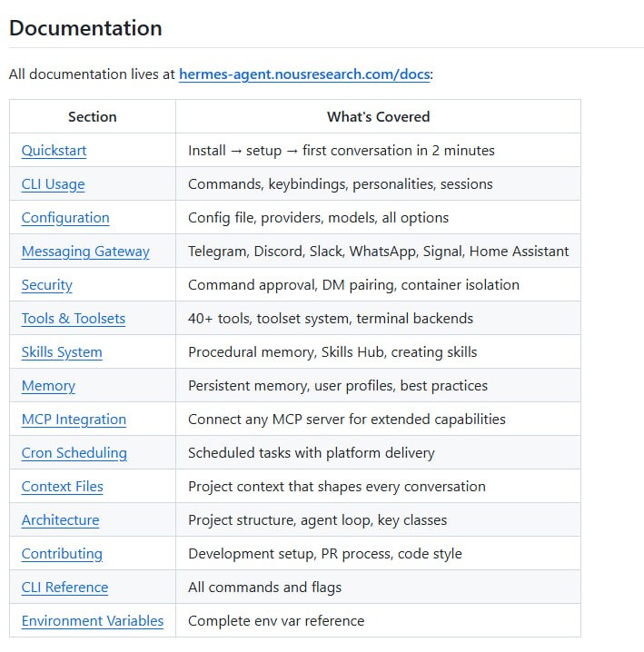644x652 pixels.
Task: Open the MCP Integration docs link
Action: click(x=74, y=420)
